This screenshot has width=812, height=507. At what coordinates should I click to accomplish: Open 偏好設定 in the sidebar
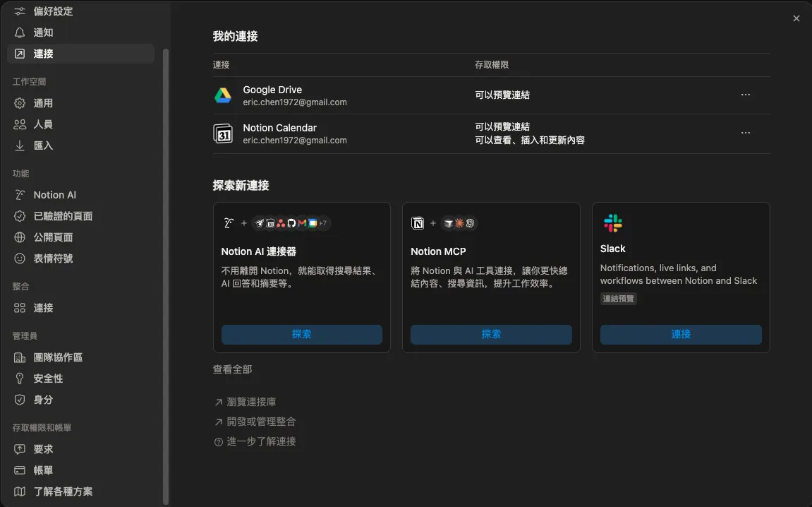click(x=53, y=11)
